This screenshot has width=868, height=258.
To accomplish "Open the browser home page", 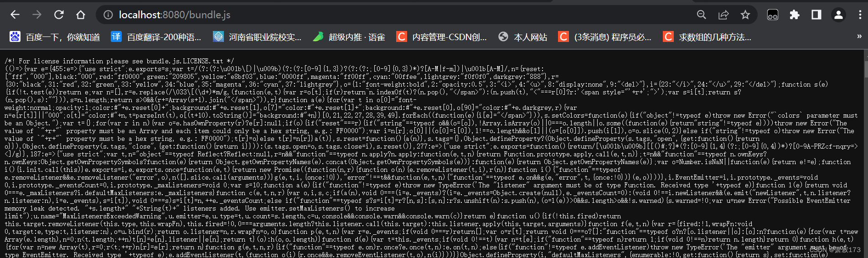I will click(x=81, y=15).
